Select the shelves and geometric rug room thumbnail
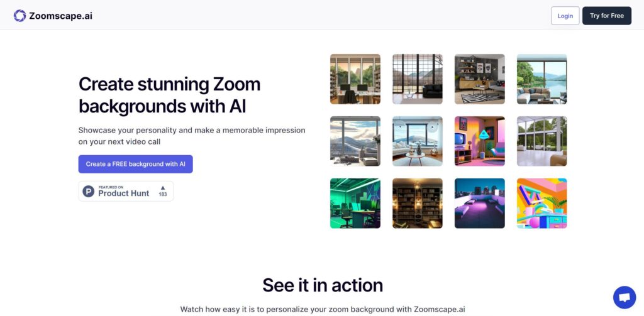The image size is (644, 316). [480, 79]
